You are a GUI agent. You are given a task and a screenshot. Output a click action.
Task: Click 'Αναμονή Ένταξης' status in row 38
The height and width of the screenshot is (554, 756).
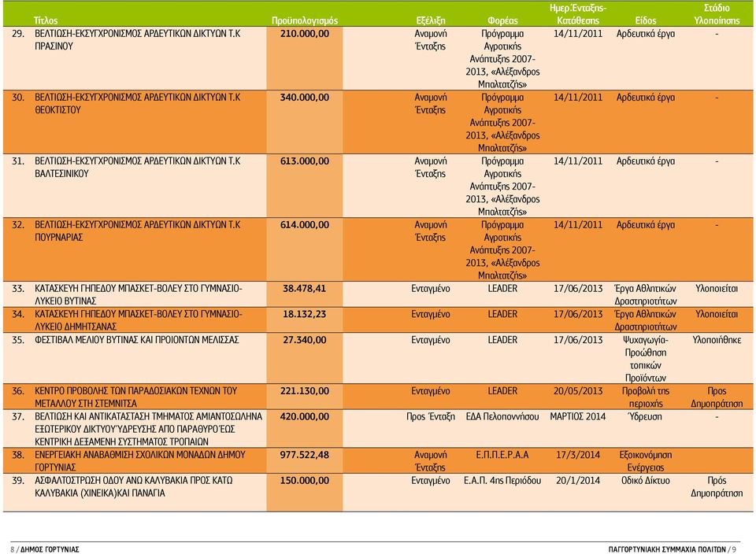point(431,461)
